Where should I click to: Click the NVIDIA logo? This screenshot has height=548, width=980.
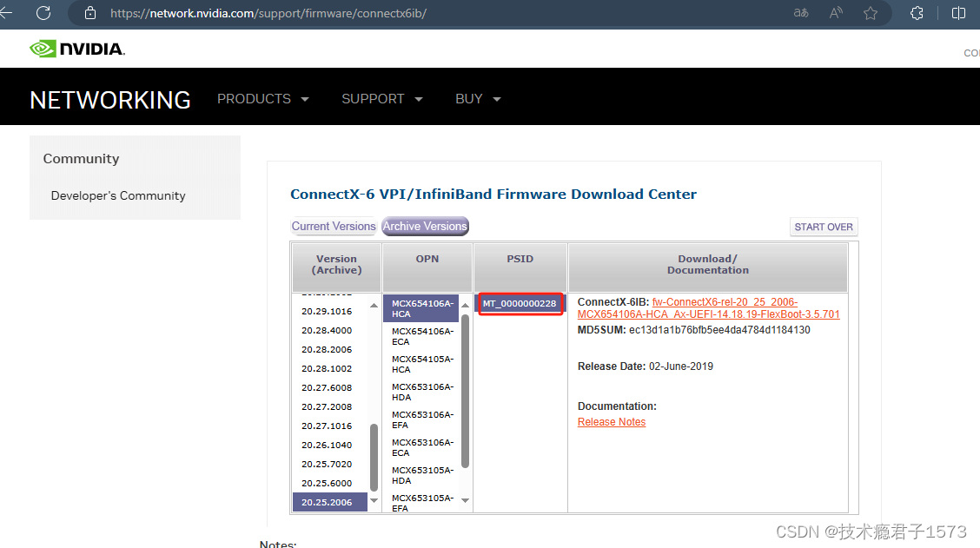[76, 49]
